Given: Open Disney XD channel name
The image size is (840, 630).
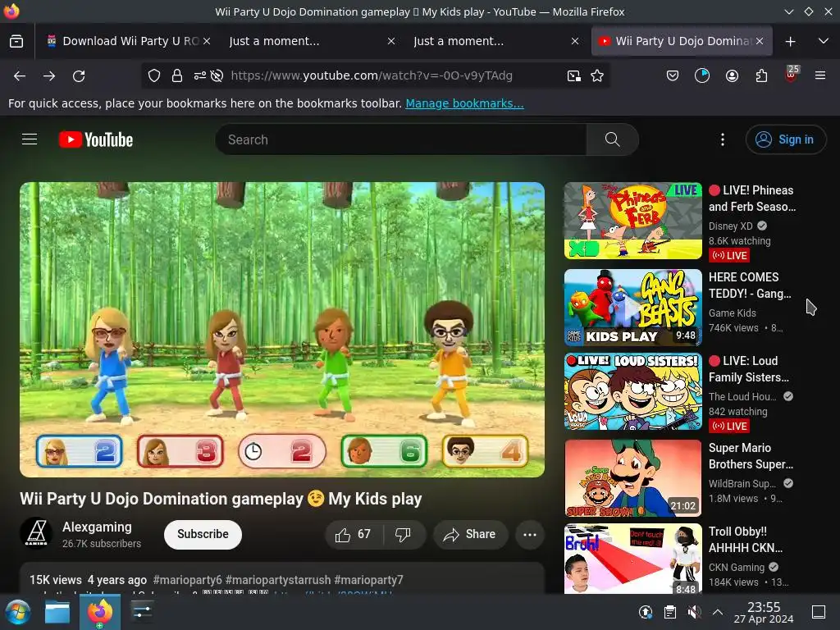Looking at the screenshot, I should tap(730, 226).
